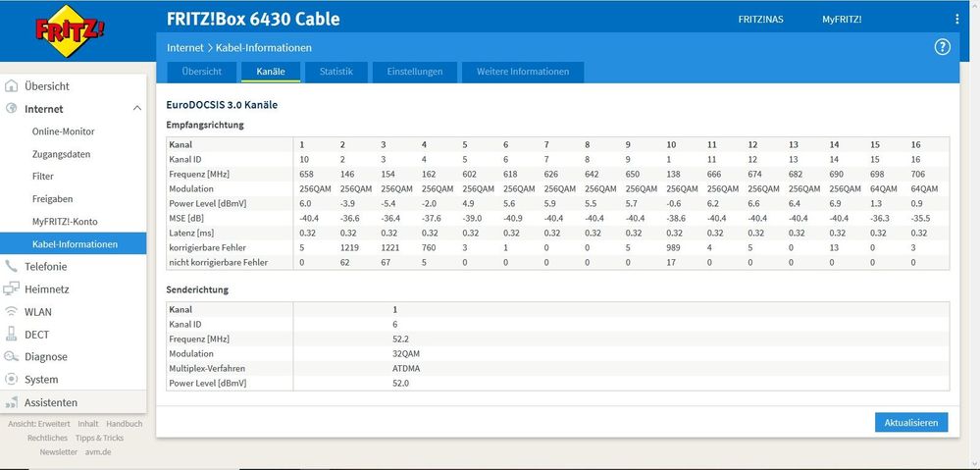Switch to Weitere Informationen tab
This screenshot has width=980, height=470.
click(x=523, y=72)
